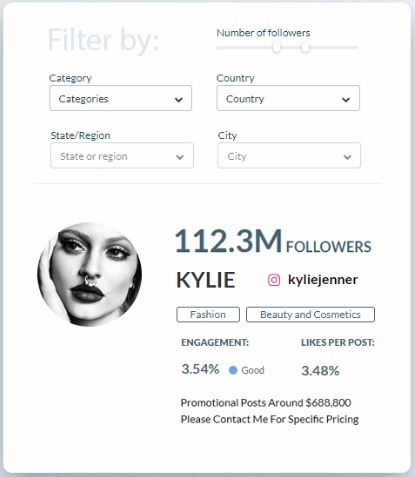Click the Instagram icon beside kyliejenner

click(274, 280)
